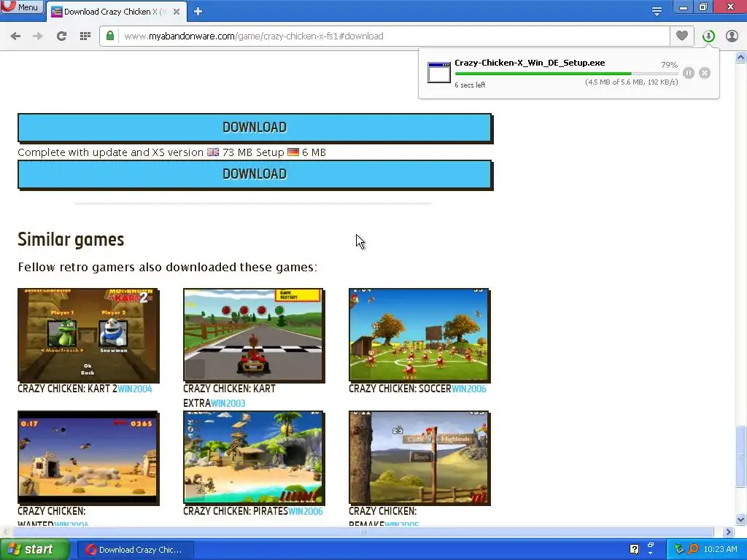
Task: Click the UK flag icon beside 73 MB
Action: point(213,152)
